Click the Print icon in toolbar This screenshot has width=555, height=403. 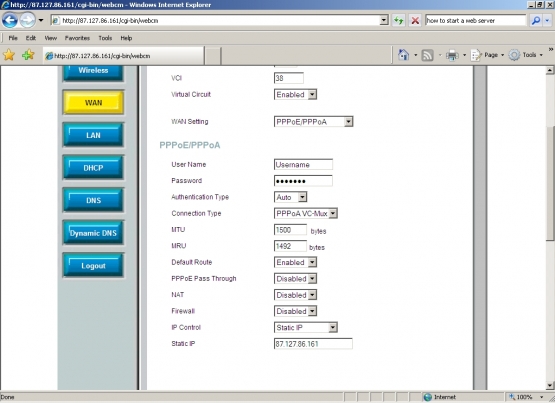pos(452,55)
